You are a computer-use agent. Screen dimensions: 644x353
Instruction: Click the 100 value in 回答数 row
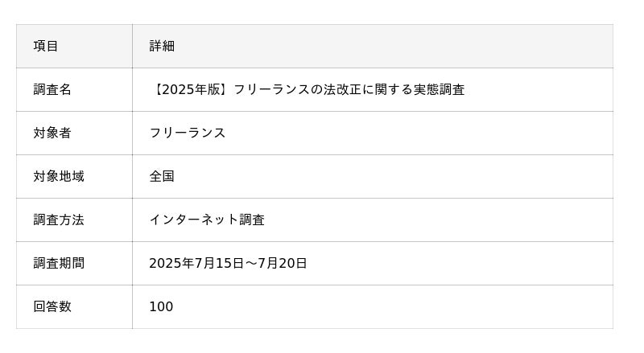point(161,306)
